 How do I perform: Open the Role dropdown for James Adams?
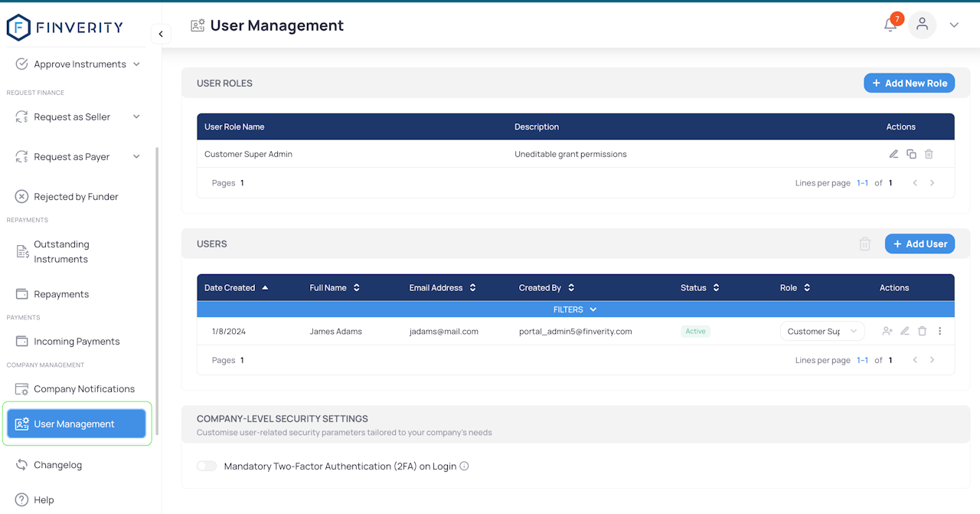822,331
